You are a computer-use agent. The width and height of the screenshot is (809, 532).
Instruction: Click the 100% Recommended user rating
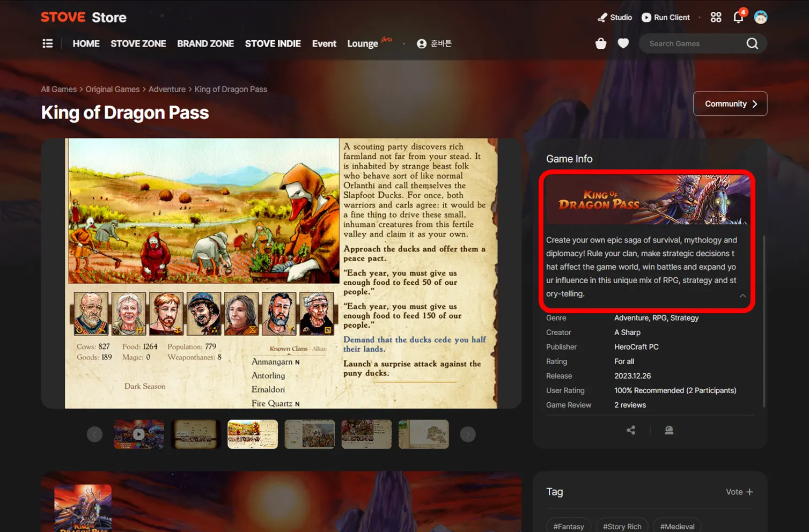[675, 390]
